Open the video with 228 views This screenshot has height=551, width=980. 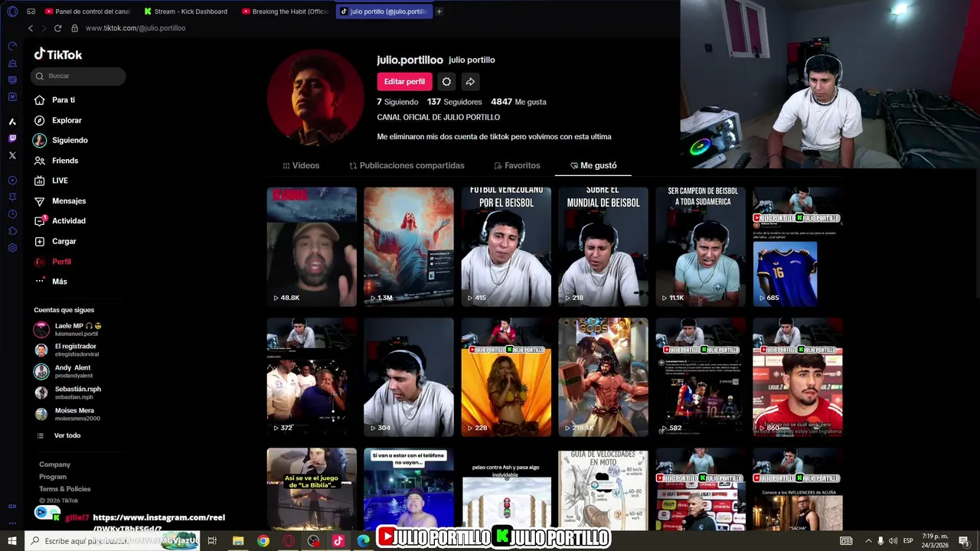tap(506, 377)
